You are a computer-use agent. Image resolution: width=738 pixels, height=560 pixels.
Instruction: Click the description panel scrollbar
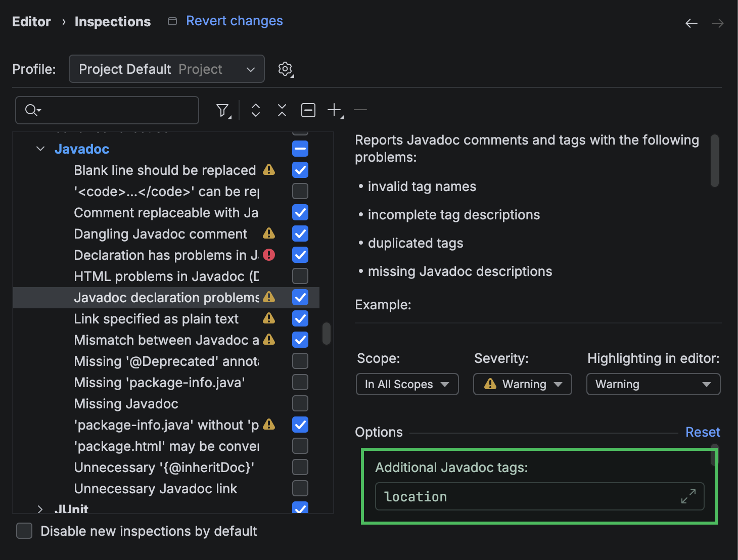point(715,161)
